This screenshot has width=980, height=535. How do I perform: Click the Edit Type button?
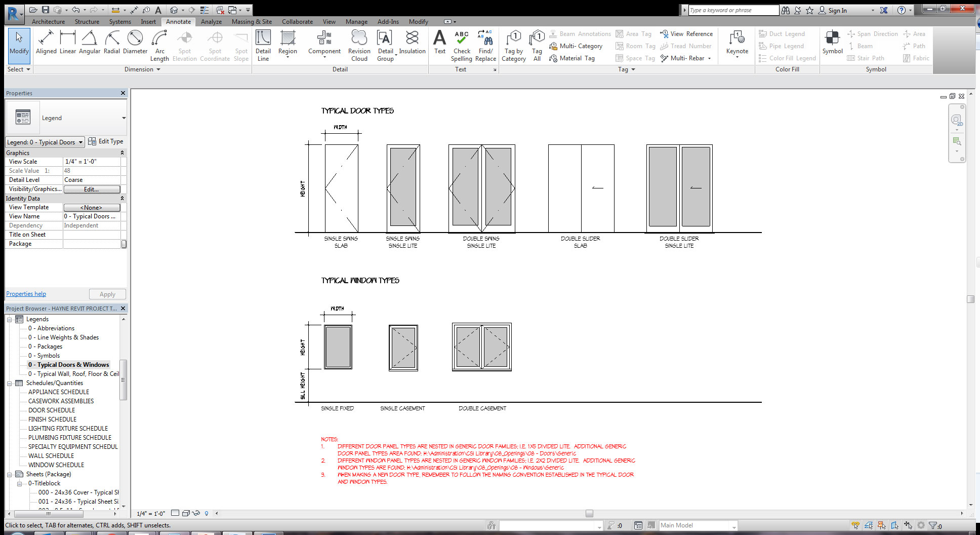tap(106, 141)
